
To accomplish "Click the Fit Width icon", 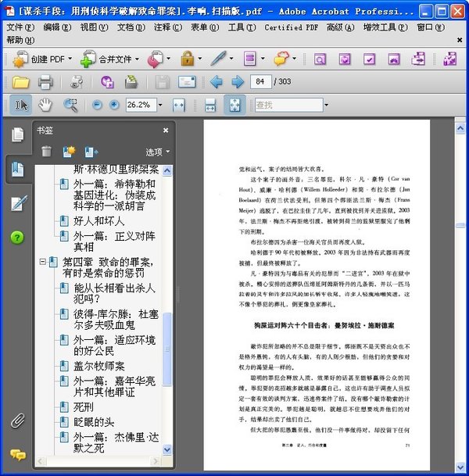I will point(178,106).
